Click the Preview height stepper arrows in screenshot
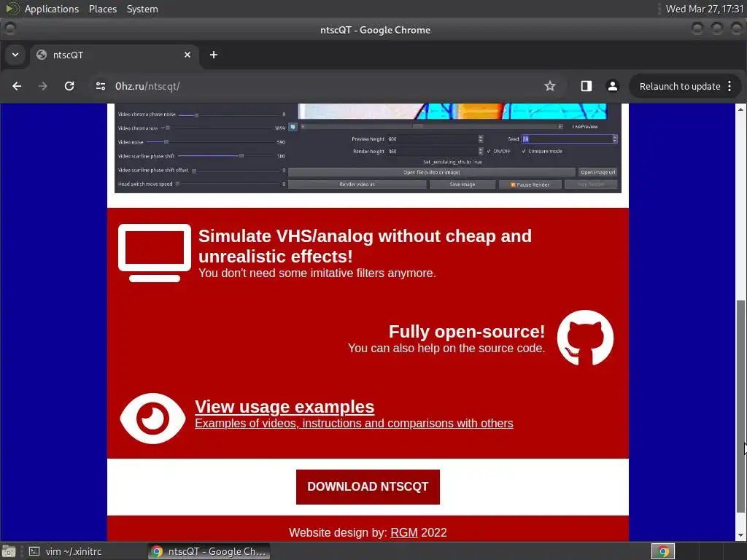The height and width of the screenshot is (560, 747). (x=480, y=139)
